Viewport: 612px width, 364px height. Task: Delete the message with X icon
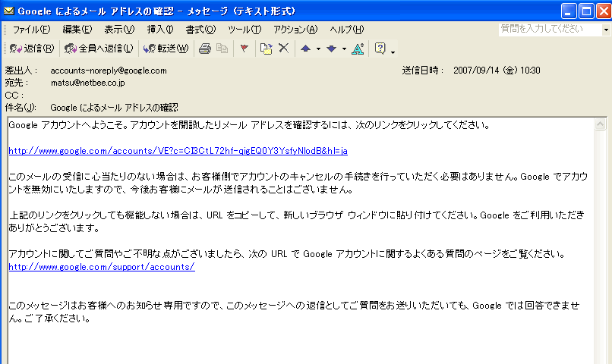[284, 49]
